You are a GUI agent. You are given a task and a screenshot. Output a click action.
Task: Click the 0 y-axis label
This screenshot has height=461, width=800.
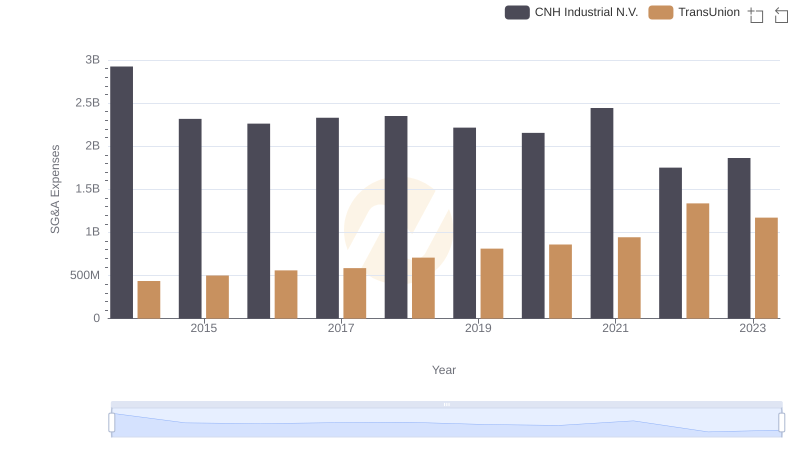(96, 319)
